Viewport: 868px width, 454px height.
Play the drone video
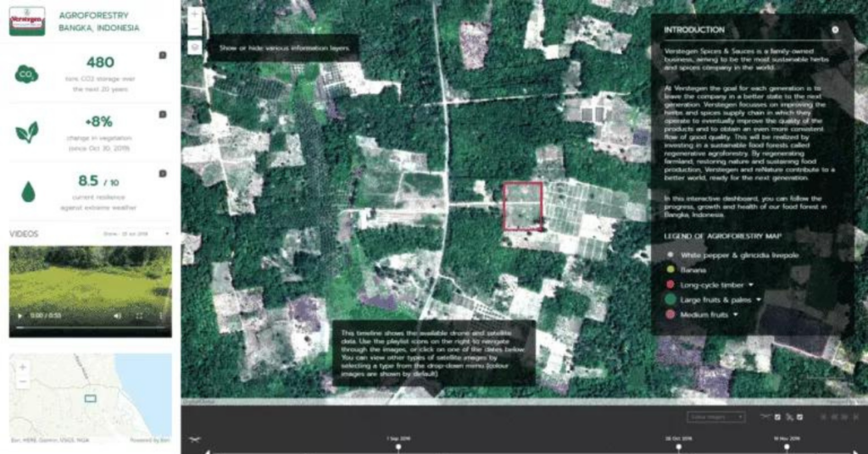tap(20, 316)
